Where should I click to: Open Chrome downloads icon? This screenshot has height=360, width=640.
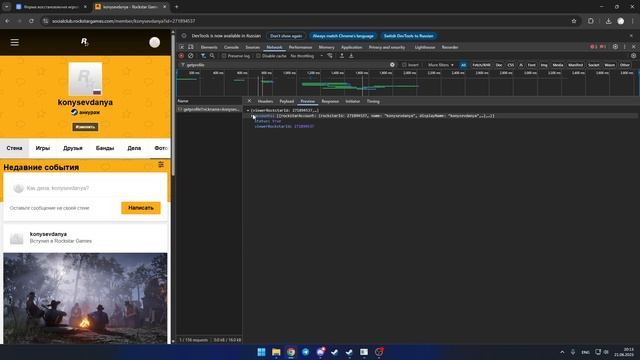pyautogui.click(x=608, y=21)
